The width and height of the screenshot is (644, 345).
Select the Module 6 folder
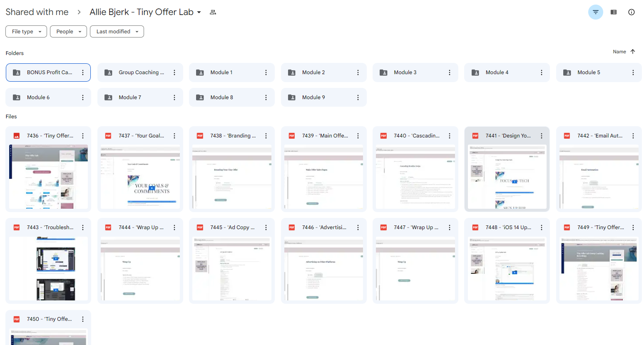[x=48, y=97]
